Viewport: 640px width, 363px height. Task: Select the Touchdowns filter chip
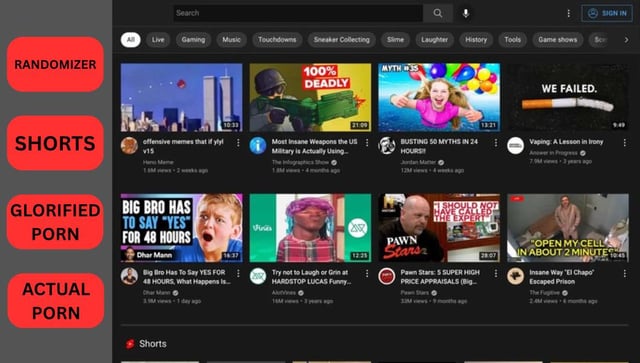coord(277,40)
